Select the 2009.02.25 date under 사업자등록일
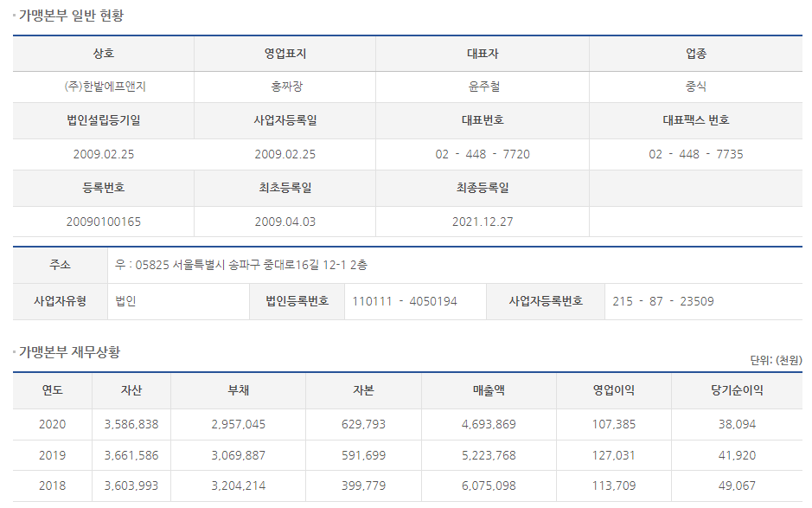 (285, 154)
